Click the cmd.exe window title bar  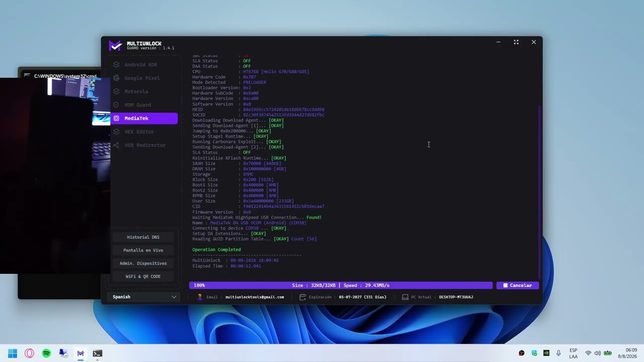60,76
